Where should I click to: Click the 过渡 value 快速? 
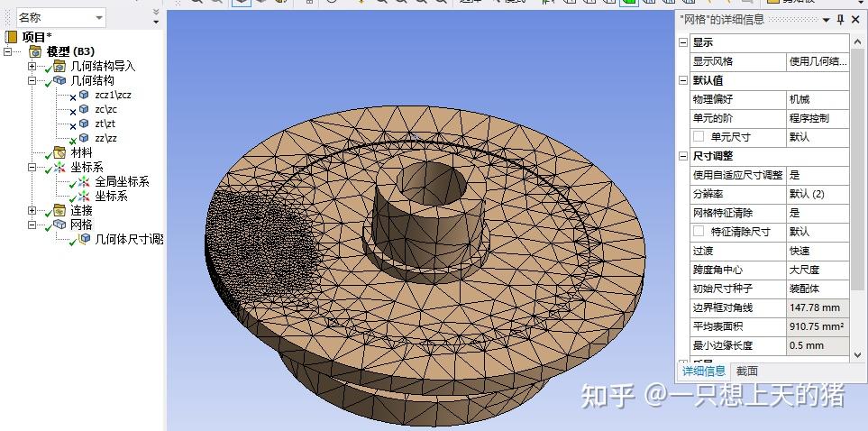[x=818, y=251]
